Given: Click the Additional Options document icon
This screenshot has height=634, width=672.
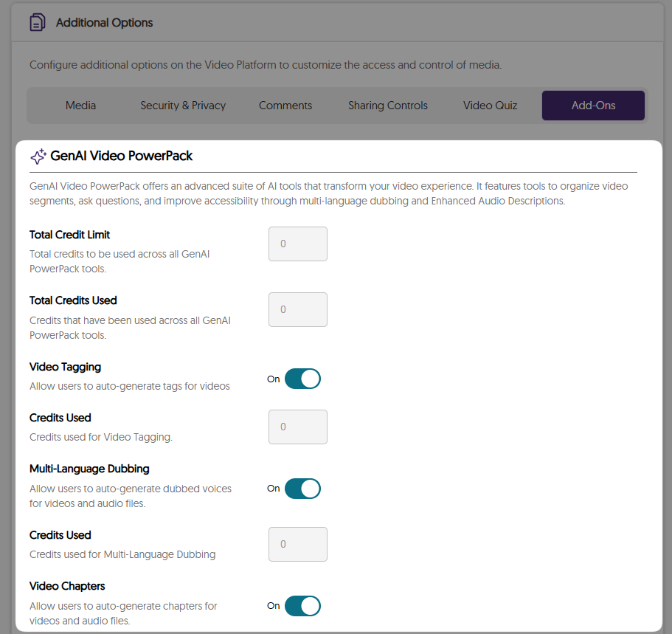Looking at the screenshot, I should [x=37, y=23].
